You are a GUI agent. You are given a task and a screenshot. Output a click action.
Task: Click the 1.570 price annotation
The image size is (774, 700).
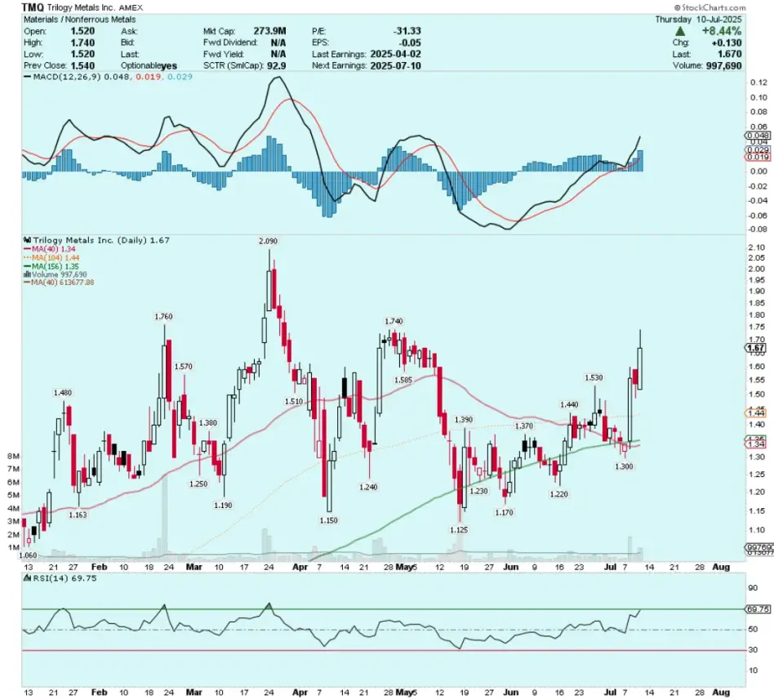click(x=183, y=366)
